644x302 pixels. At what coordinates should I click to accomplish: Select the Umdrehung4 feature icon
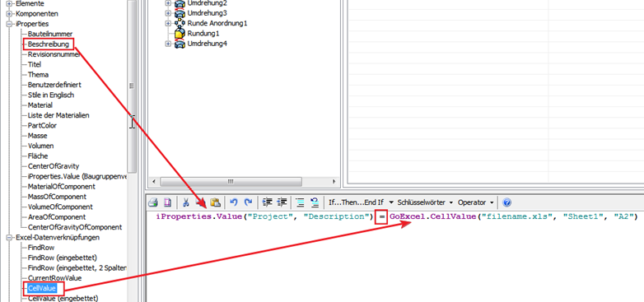pyautogui.click(x=180, y=44)
